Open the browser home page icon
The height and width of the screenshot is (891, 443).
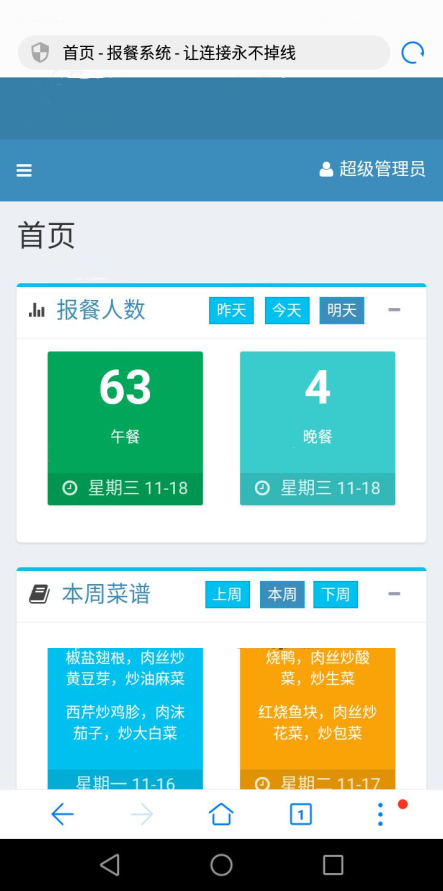[221, 814]
